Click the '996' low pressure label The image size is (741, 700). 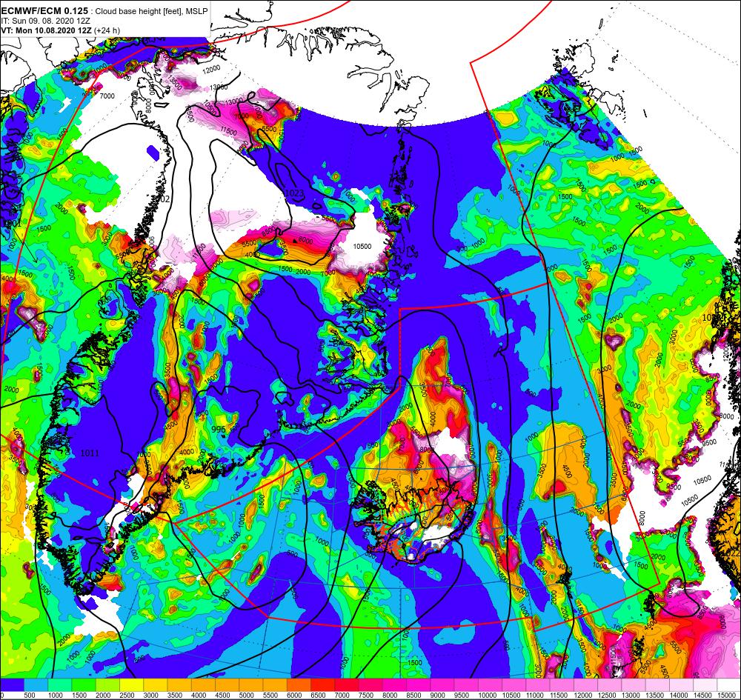click(x=219, y=429)
